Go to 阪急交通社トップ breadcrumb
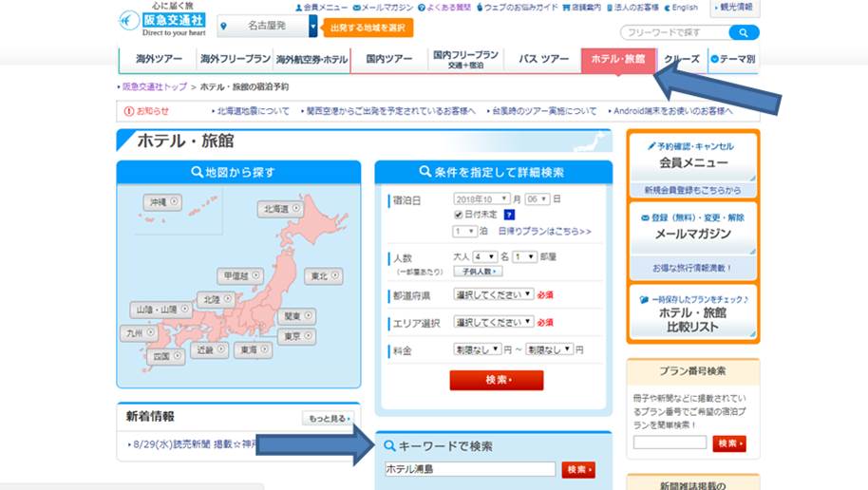The width and height of the screenshot is (868, 490). pos(155,87)
